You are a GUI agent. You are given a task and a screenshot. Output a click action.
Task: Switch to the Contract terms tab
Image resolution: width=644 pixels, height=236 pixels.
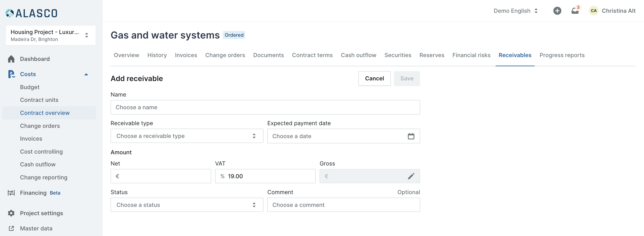point(312,55)
